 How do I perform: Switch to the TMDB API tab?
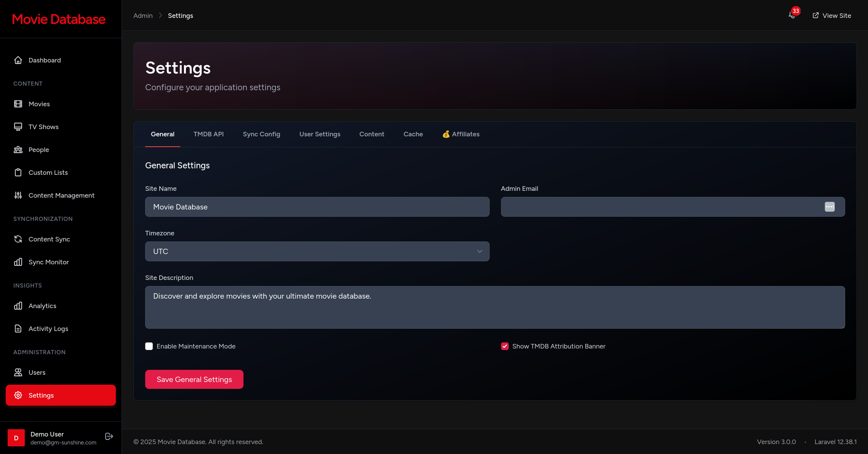tap(208, 134)
